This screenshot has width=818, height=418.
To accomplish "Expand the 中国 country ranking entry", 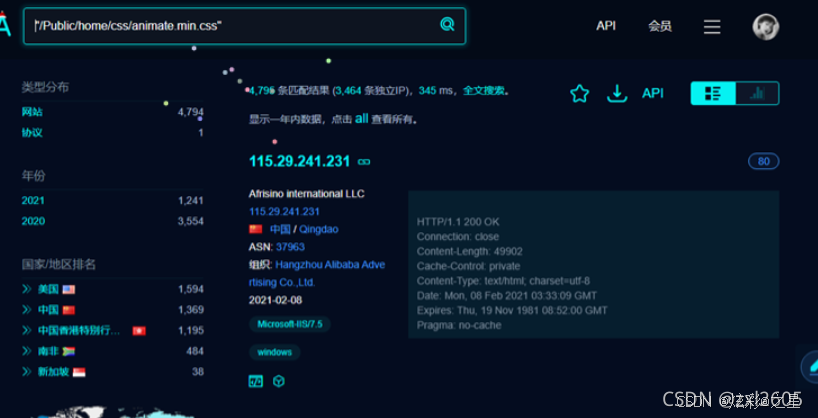I will (27, 310).
